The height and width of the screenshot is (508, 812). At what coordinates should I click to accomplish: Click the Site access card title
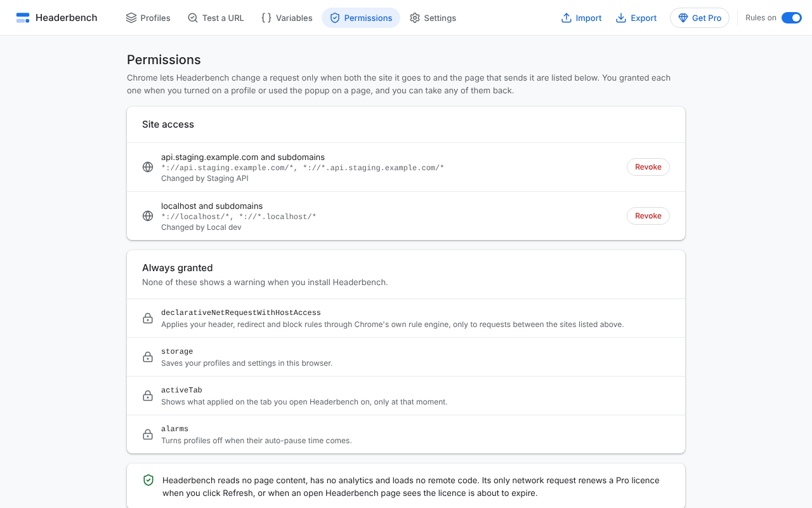pos(168,124)
